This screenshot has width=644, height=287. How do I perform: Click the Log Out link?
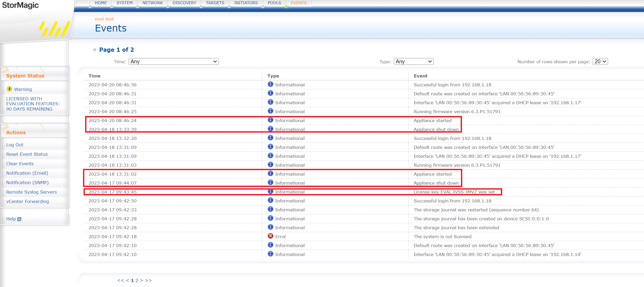coord(15,145)
